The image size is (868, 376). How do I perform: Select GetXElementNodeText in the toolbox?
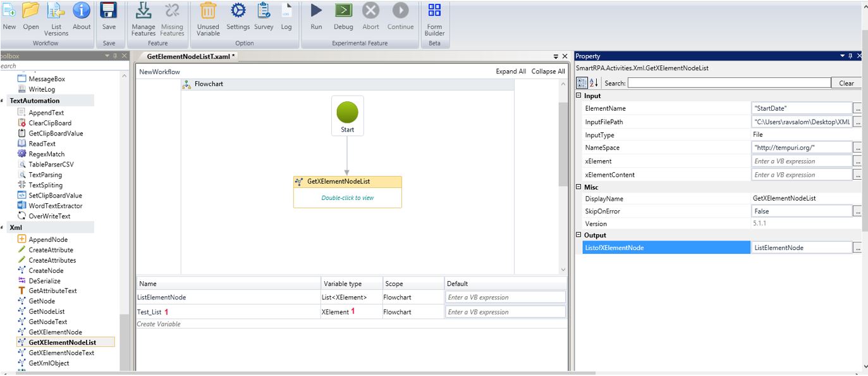61,353
